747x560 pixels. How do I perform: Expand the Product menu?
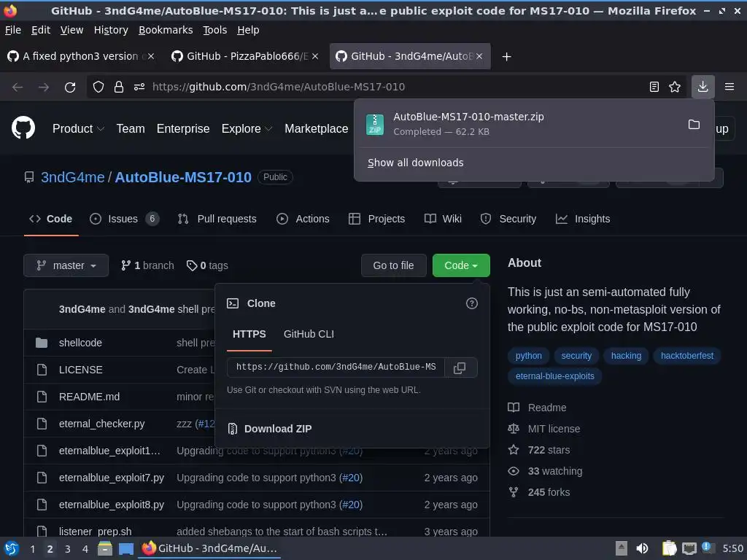tap(78, 128)
